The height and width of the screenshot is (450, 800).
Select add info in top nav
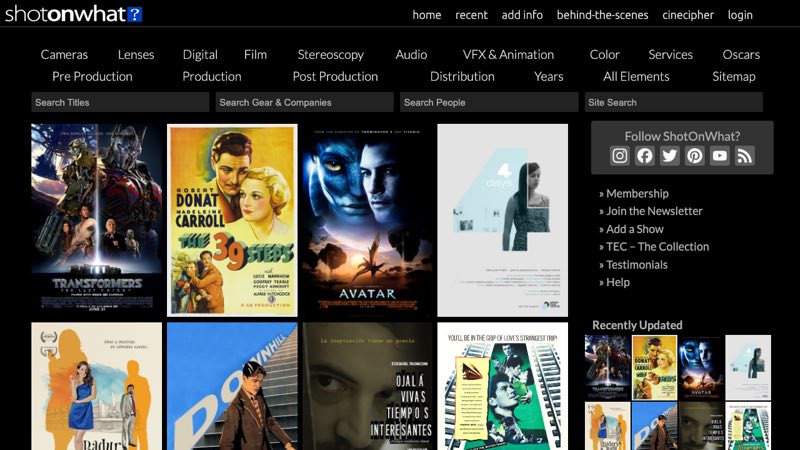[522, 15]
